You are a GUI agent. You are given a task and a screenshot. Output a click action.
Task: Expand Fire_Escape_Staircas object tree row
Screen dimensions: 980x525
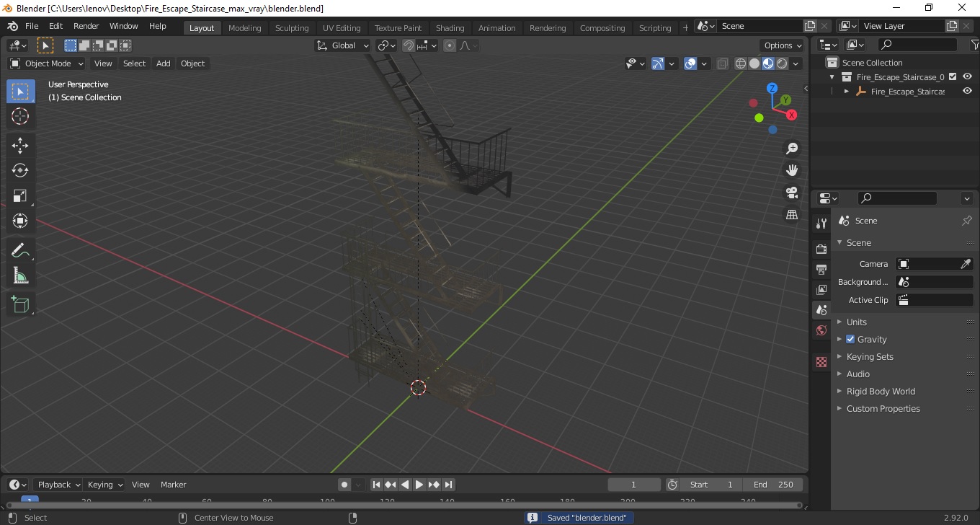[x=847, y=92]
